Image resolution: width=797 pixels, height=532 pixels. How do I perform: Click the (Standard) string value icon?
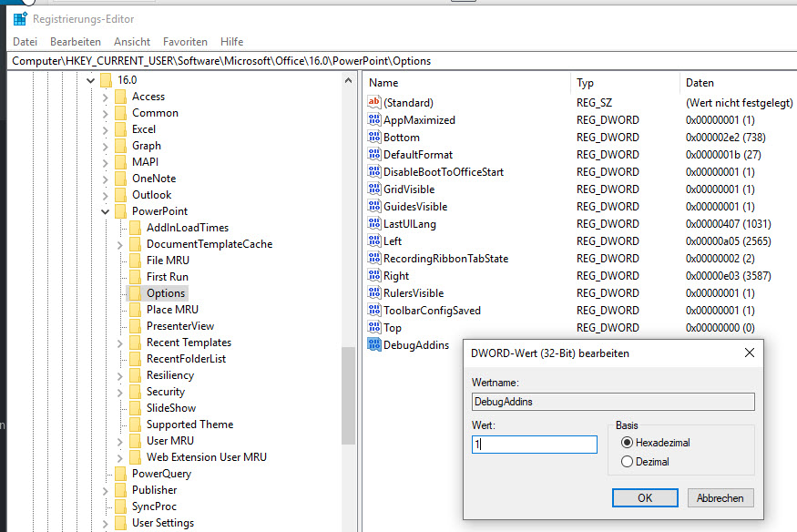374,102
